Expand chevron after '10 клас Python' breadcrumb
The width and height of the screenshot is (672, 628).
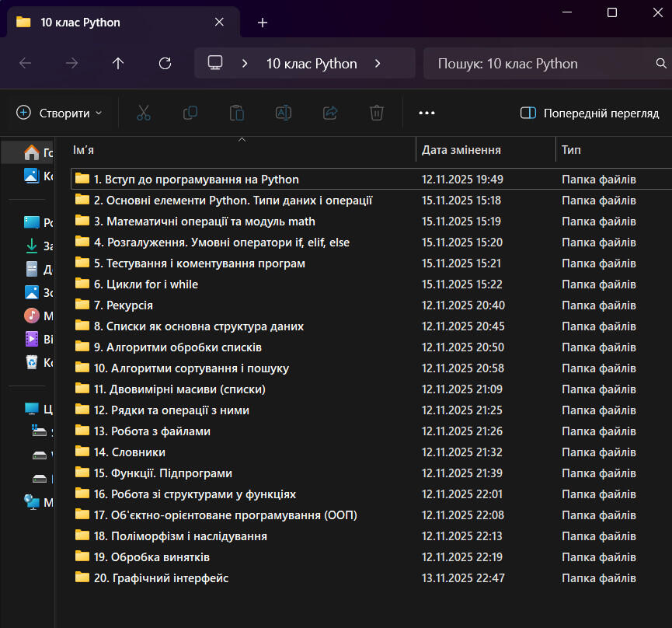(x=378, y=64)
